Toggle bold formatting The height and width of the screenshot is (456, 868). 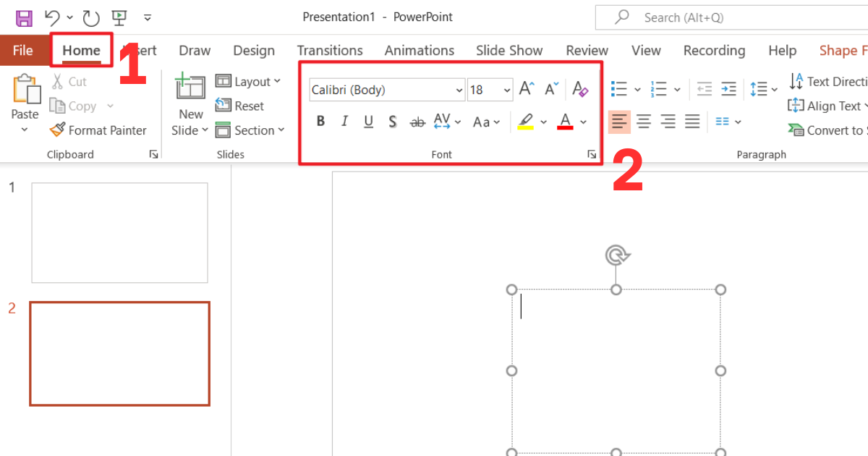tap(320, 121)
